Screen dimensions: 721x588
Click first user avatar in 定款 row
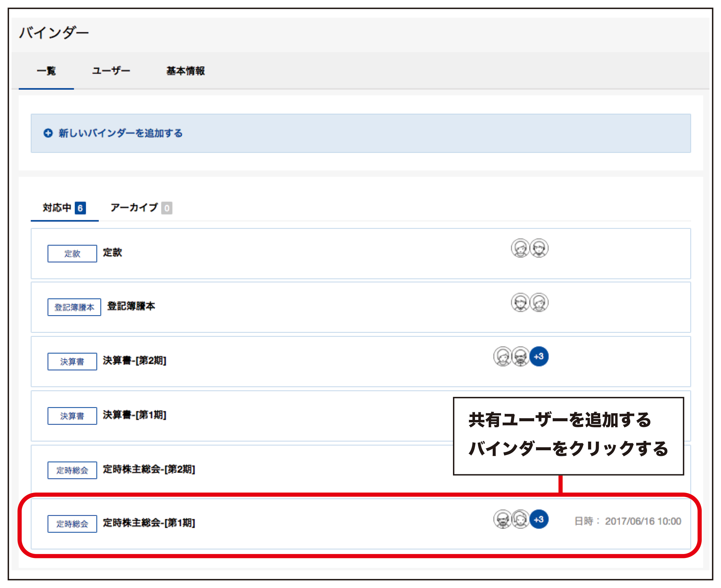[x=520, y=248]
